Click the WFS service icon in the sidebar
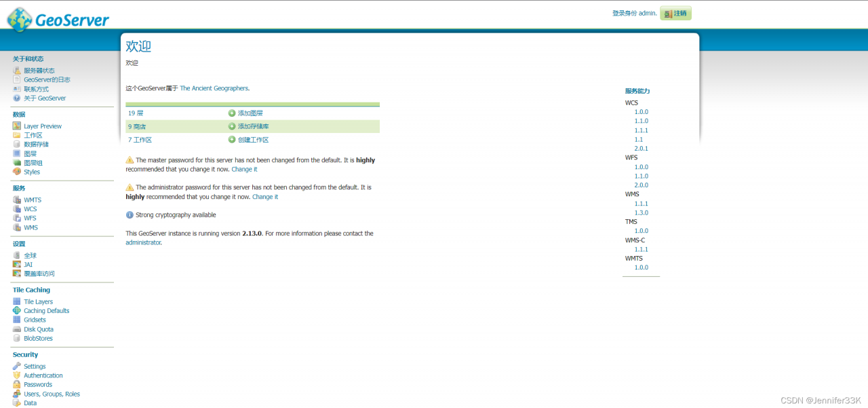This screenshot has height=408, width=868. [17, 218]
